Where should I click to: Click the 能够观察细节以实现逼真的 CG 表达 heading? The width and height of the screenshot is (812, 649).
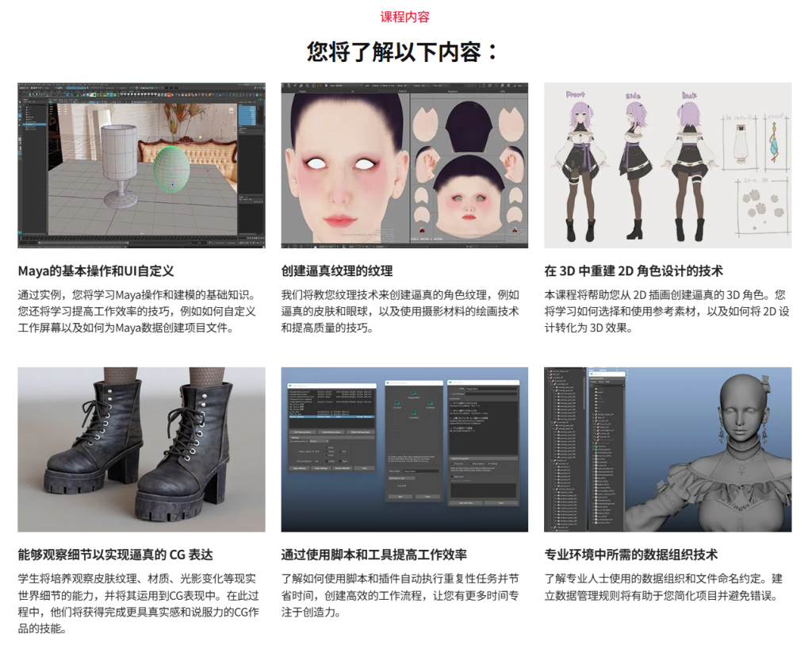tap(115, 555)
